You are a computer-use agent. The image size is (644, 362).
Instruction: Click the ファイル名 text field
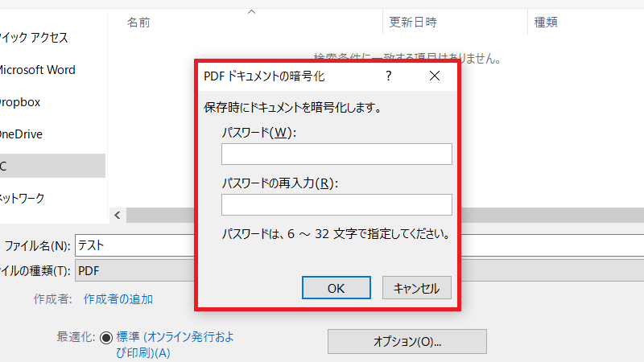coord(135,245)
